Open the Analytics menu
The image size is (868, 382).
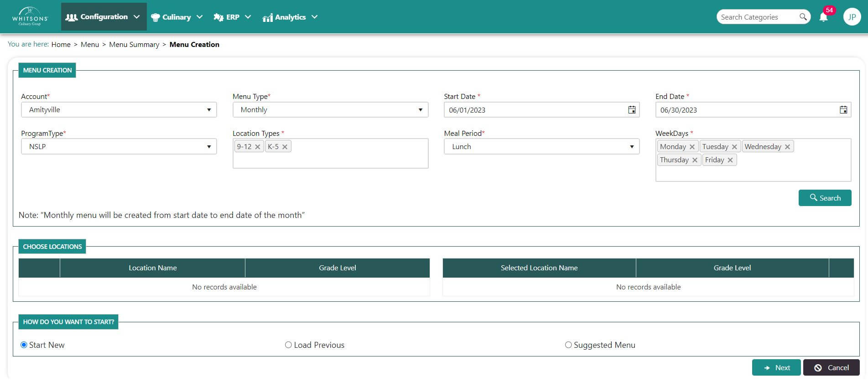[290, 17]
